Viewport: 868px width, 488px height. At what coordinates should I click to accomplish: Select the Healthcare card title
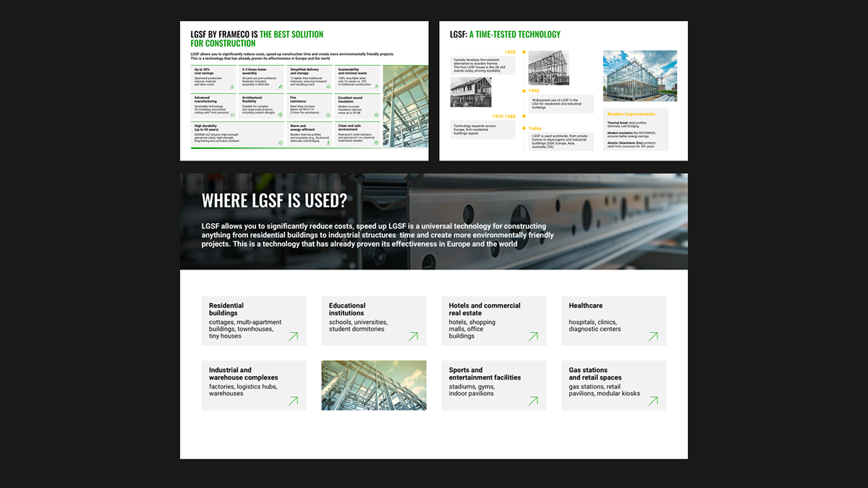click(585, 306)
